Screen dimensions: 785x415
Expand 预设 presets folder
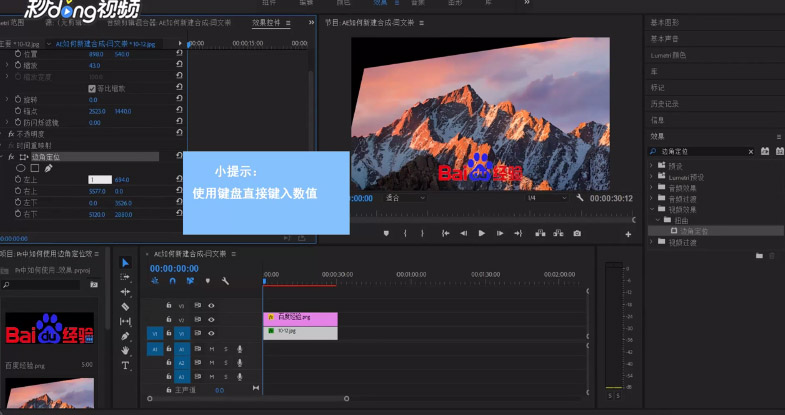pyautogui.click(x=651, y=165)
